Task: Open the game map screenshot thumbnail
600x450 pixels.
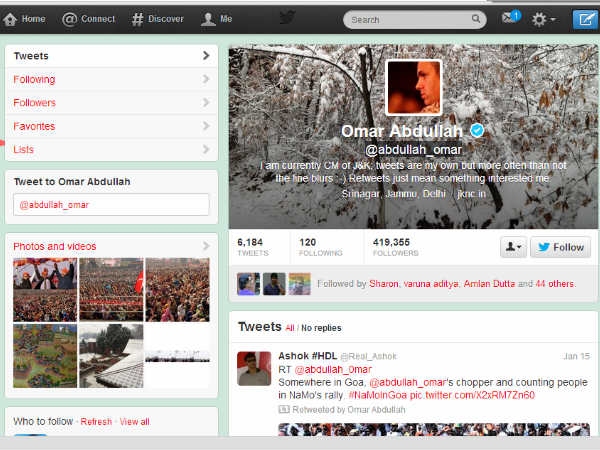Action: [45, 356]
